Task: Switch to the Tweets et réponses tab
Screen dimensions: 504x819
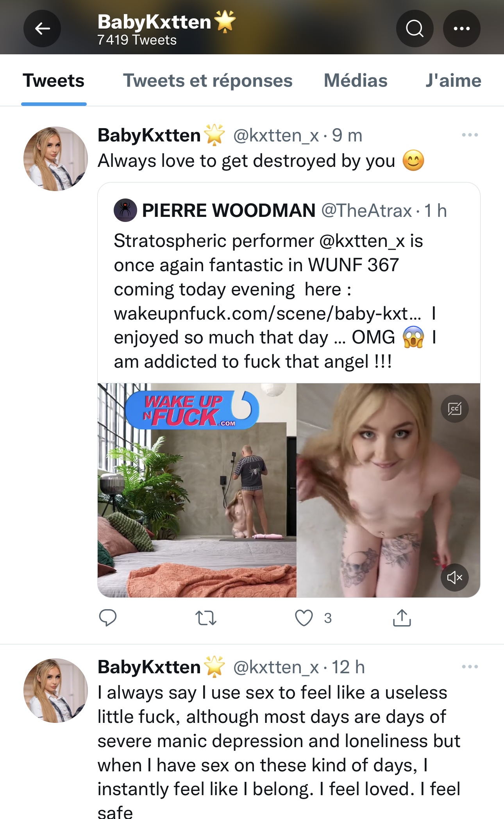Action: coord(207,80)
